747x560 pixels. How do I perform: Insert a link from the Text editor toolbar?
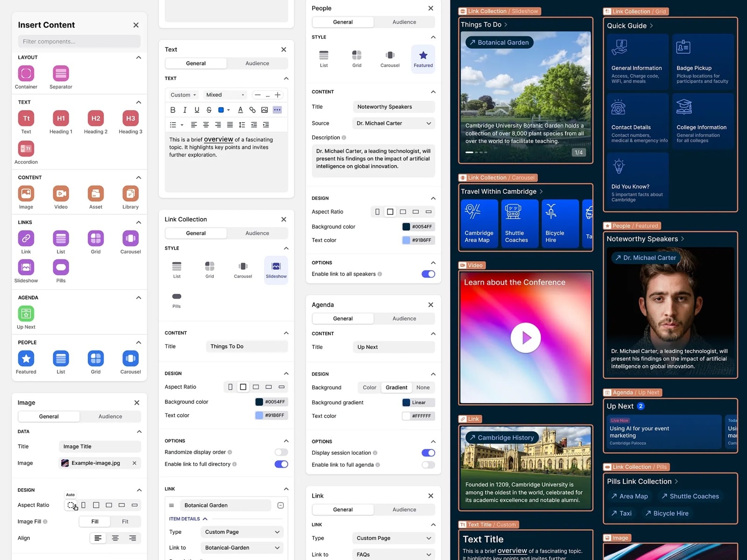(252, 110)
